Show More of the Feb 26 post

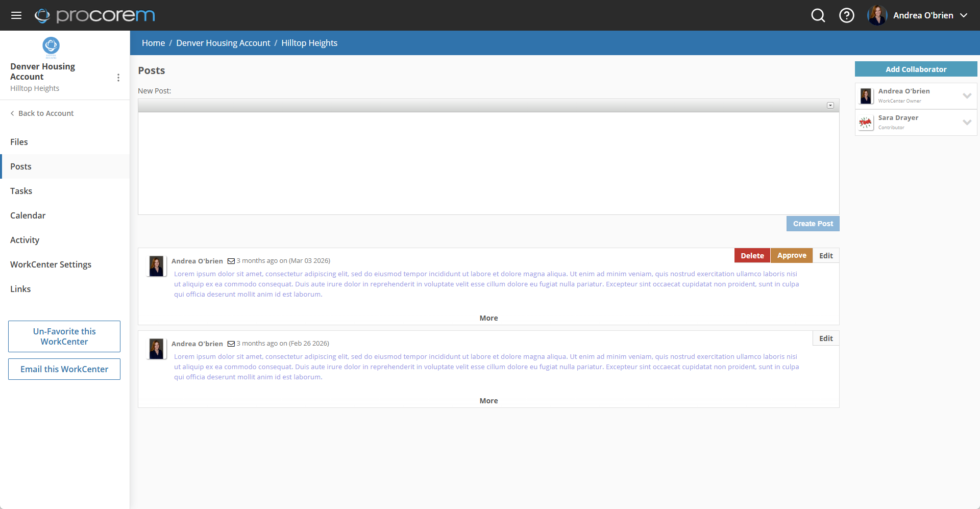click(488, 401)
